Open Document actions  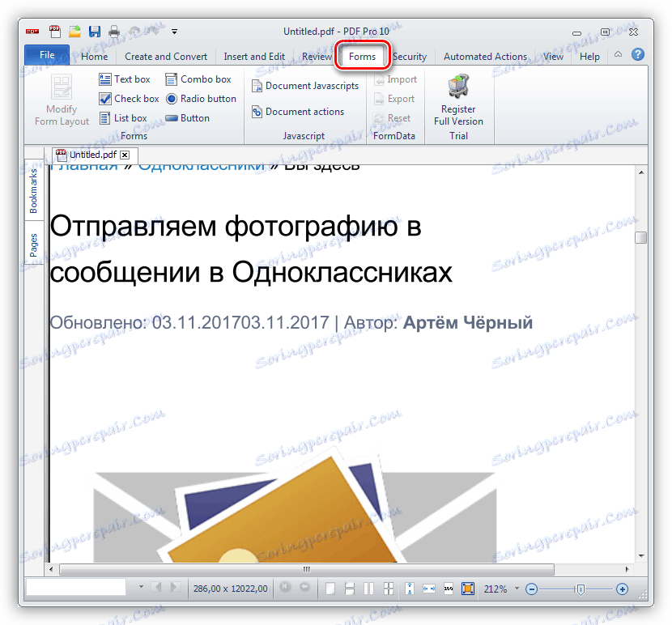coord(298,112)
